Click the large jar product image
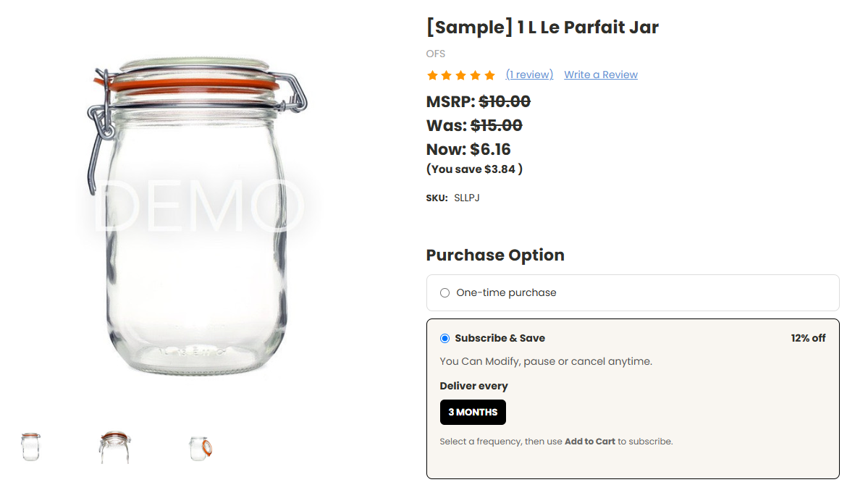Viewport: 868px width, 498px height. 195,216
